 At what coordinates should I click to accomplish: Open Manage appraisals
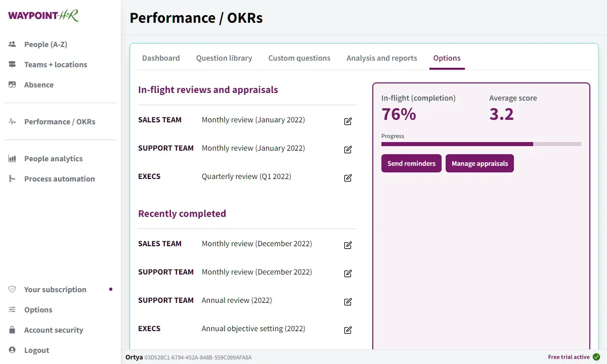[x=480, y=163]
